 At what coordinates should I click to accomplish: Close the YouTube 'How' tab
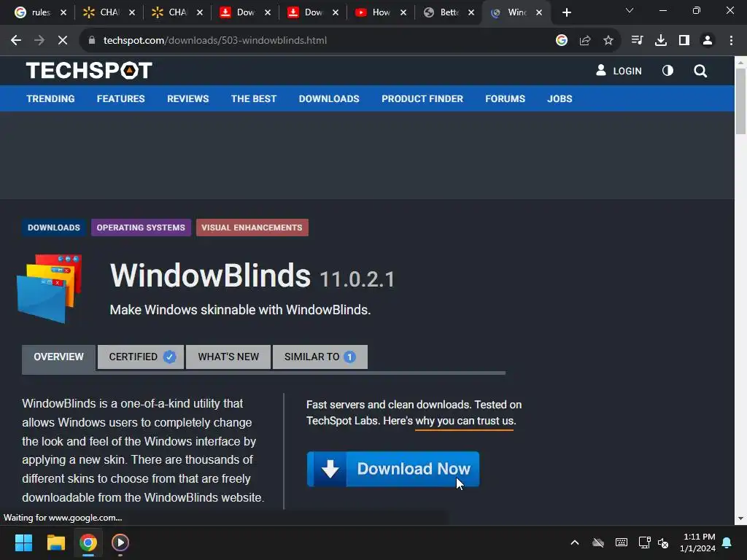[403, 13]
